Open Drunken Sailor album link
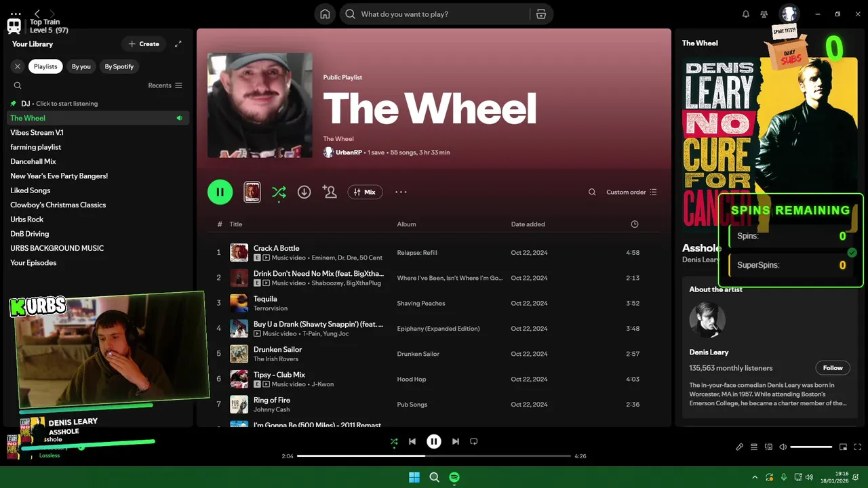Screen dimensions: 868x488 tap(418, 354)
